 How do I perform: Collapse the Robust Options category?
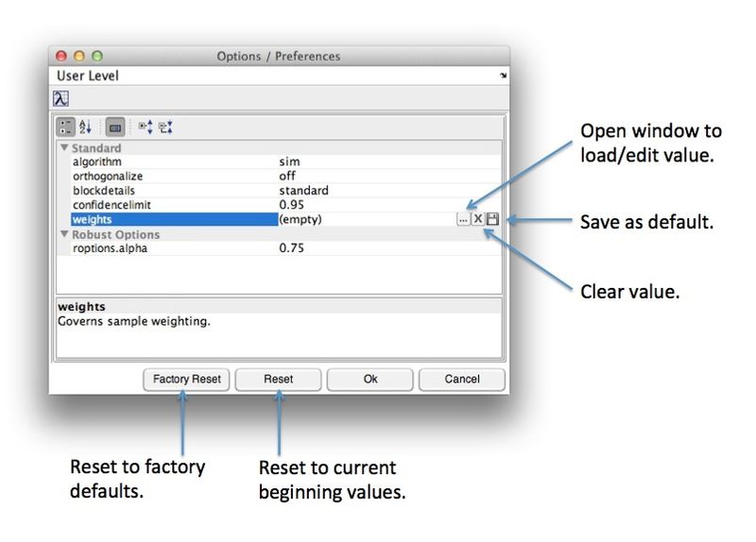(x=64, y=234)
